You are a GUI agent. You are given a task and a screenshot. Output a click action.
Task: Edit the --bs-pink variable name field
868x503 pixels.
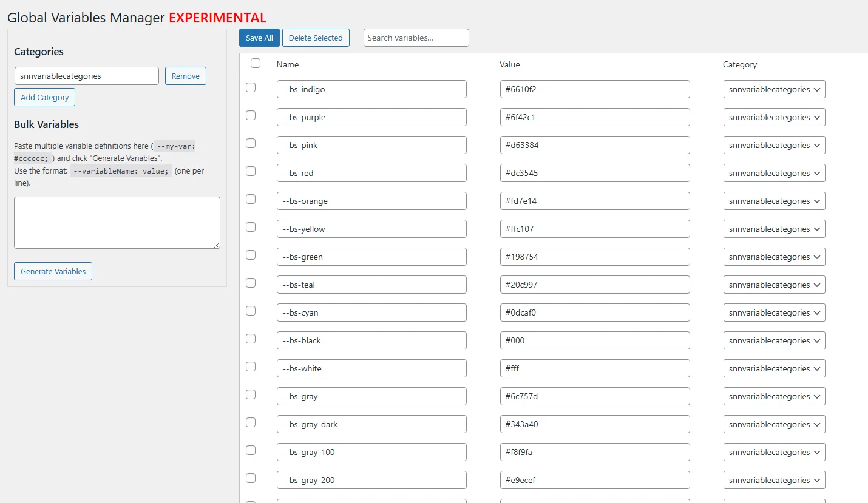tap(371, 145)
